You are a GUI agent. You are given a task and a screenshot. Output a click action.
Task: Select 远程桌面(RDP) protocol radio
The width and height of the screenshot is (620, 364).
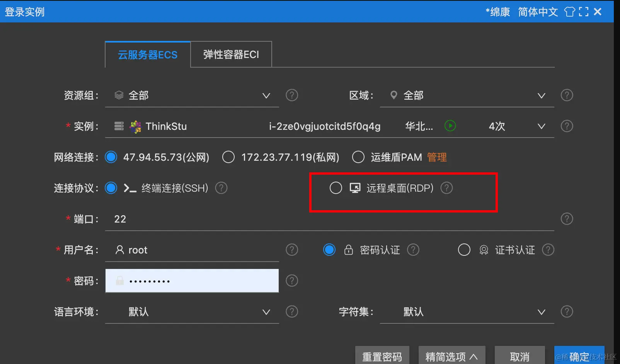pos(336,188)
